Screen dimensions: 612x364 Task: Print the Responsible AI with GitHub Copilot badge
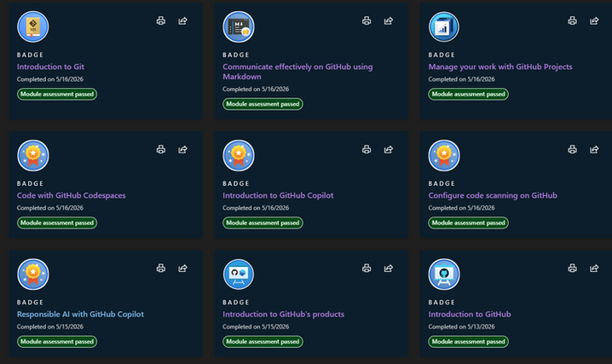click(161, 268)
